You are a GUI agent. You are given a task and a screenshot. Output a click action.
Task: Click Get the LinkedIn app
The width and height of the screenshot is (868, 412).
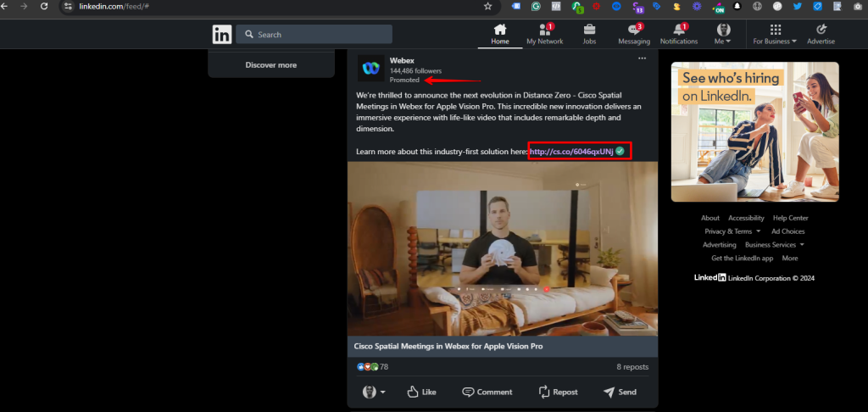click(x=743, y=258)
